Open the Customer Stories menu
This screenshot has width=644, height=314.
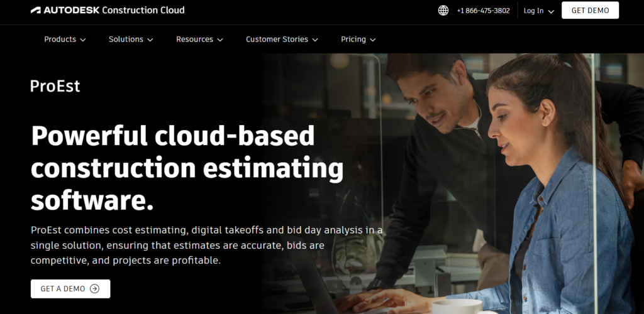[x=277, y=39]
